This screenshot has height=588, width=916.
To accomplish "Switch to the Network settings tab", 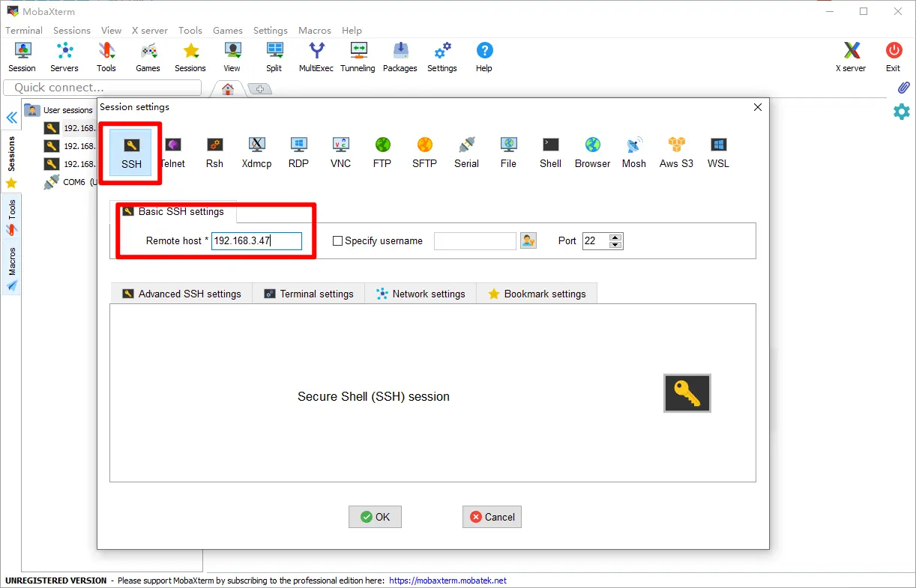I will (x=421, y=294).
